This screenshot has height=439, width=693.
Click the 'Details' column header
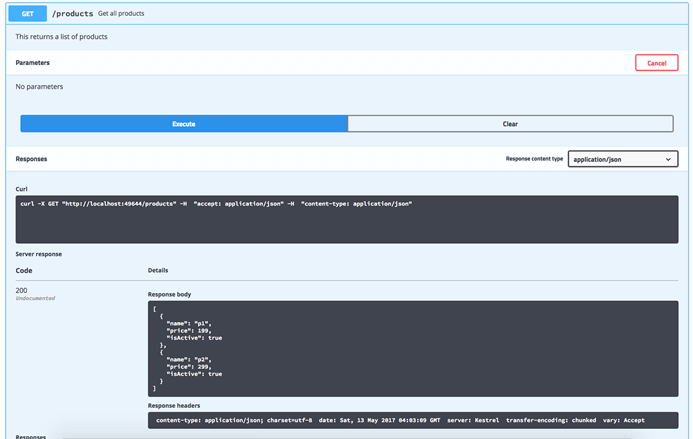(158, 270)
